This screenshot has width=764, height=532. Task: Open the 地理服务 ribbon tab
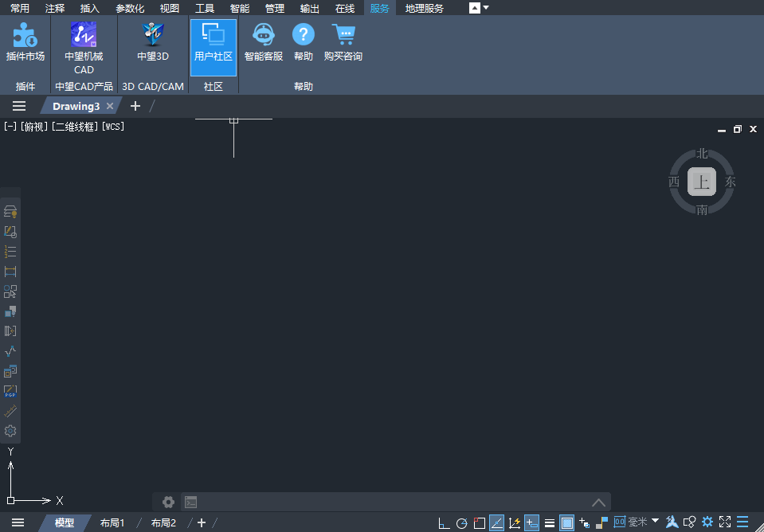[x=425, y=8]
